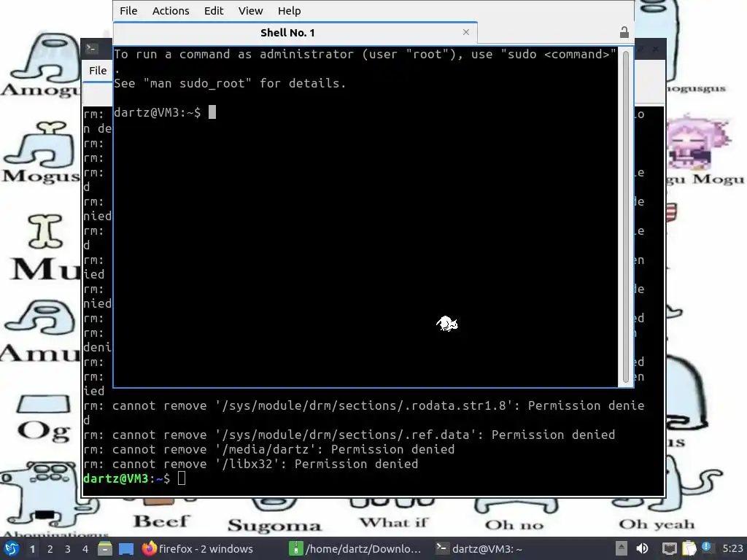Open the File menu in the front terminal
Screen dimensions: 747x560
coord(128,10)
